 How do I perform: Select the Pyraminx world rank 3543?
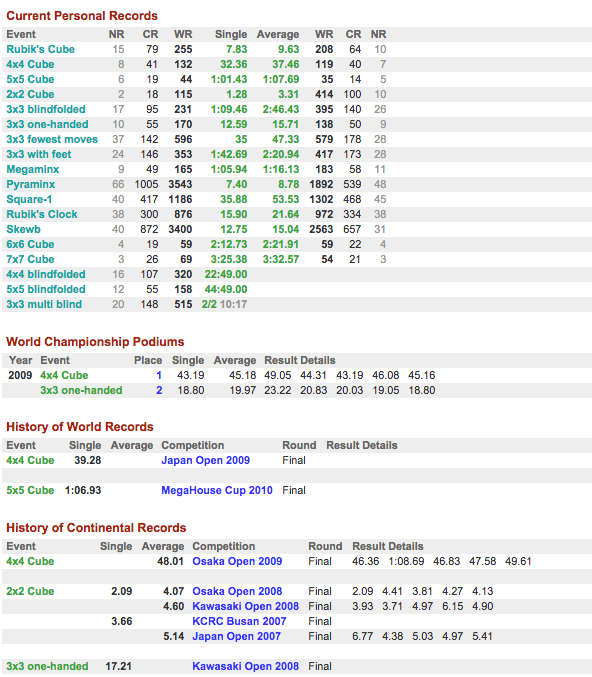point(180,184)
